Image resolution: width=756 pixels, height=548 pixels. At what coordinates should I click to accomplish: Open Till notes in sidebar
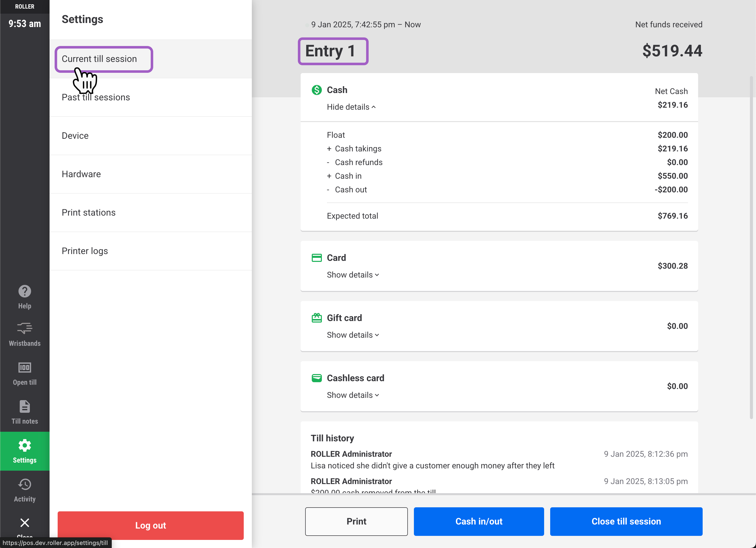pyautogui.click(x=25, y=412)
